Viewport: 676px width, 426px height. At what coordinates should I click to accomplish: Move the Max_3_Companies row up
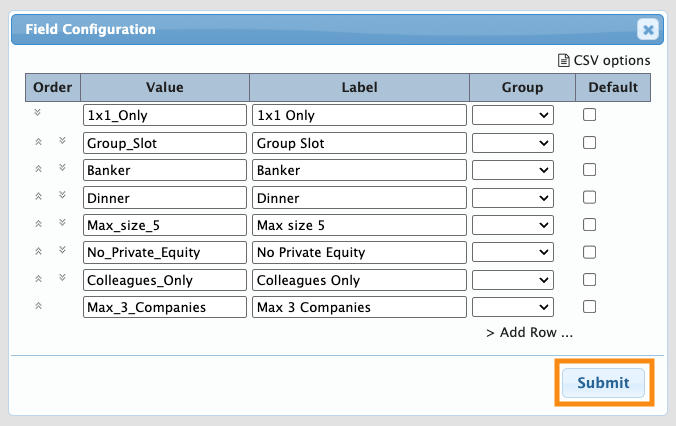[38, 305]
